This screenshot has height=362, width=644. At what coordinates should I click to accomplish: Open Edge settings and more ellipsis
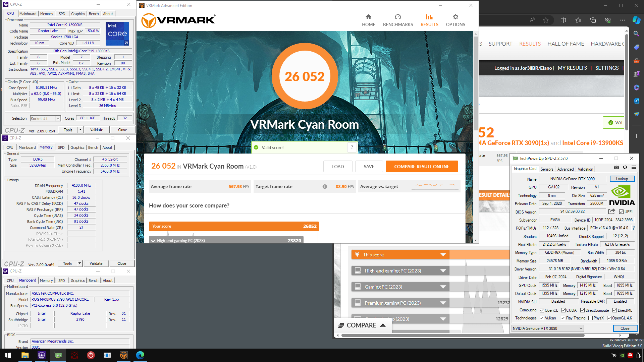point(623,20)
